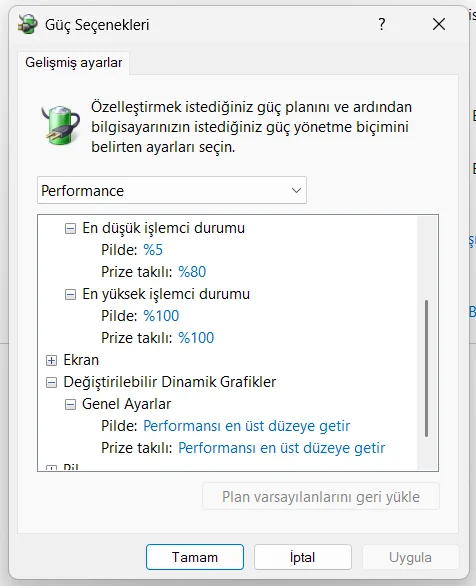This screenshot has width=476, height=586.
Task: Collapse En yüksek işlemci durumu node
Action: point(70,294)
